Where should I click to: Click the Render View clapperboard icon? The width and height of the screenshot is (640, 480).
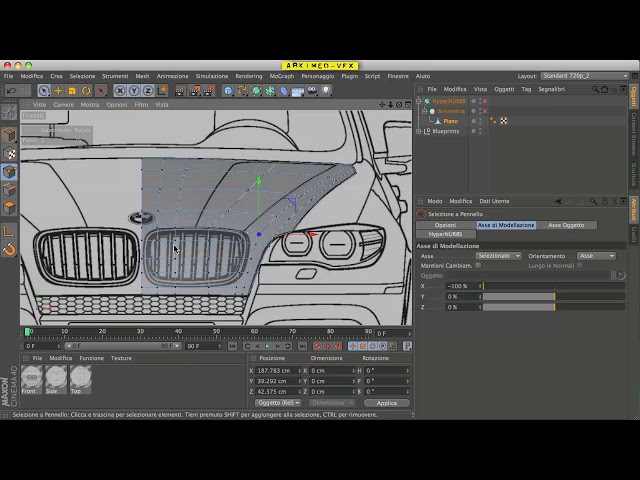pos(180,91)
